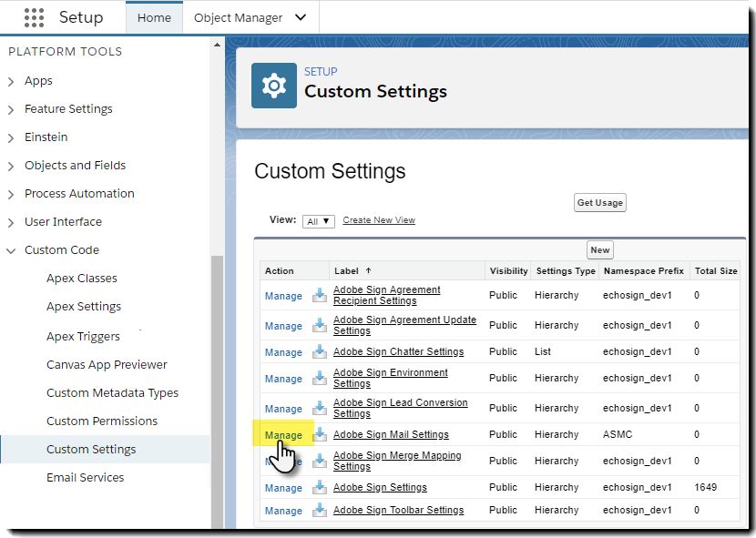Open Adobe Sign Environment Settings link
Screen dimensions: 756x538
tap(391, 379)
